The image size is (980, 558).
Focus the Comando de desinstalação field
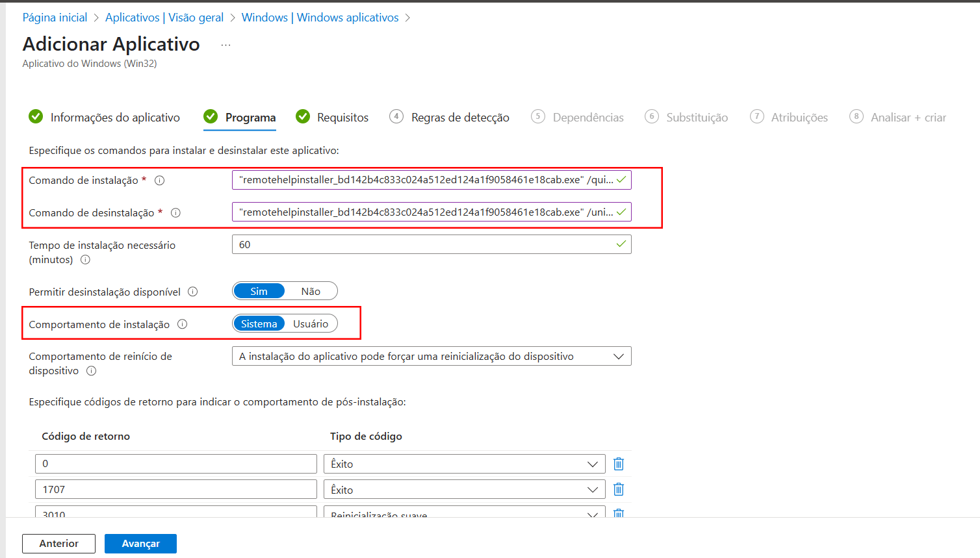432,212
